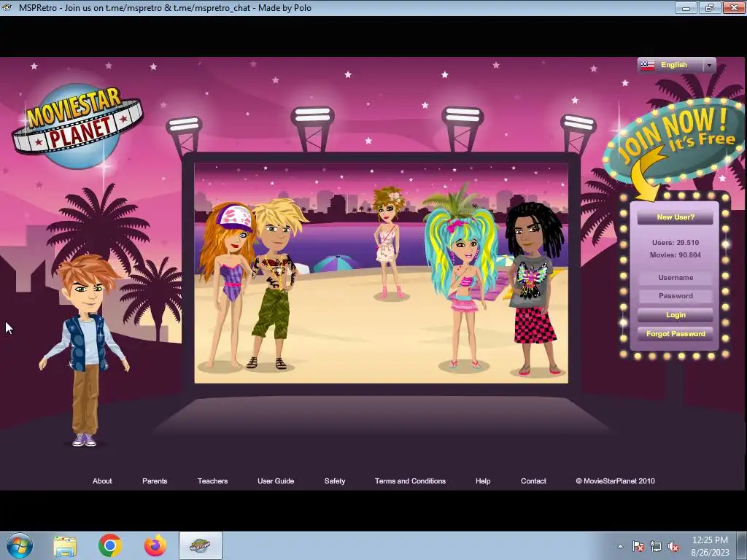
Task: Open the Safety footer link
Action: click(x=335, y=481)
